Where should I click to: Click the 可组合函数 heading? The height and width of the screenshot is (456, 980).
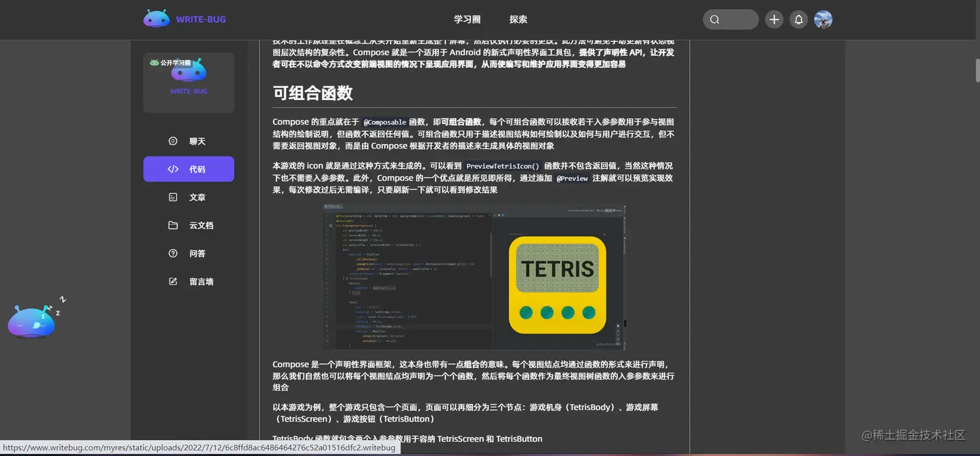(x=312, y=93)
